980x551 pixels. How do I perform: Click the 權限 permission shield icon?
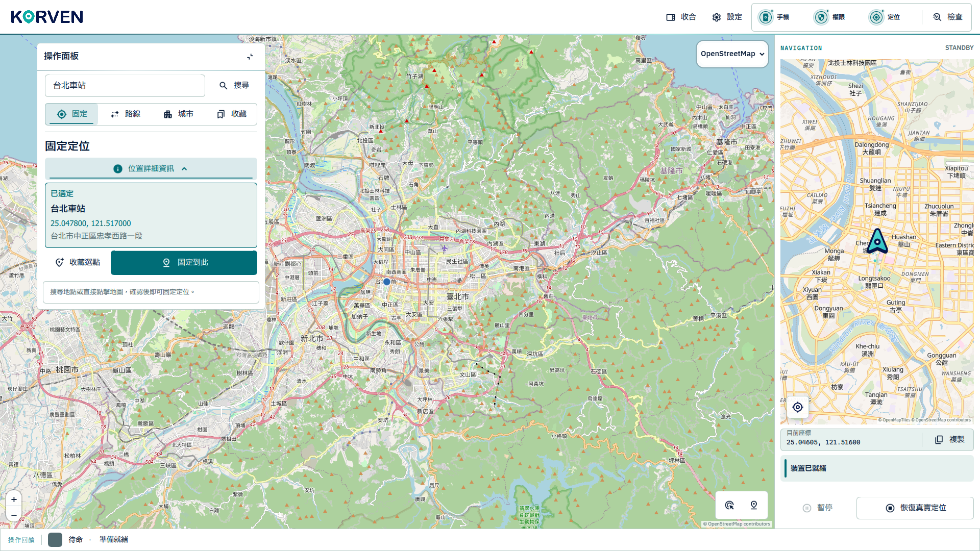pyautogui.click(x=821, y=17)
